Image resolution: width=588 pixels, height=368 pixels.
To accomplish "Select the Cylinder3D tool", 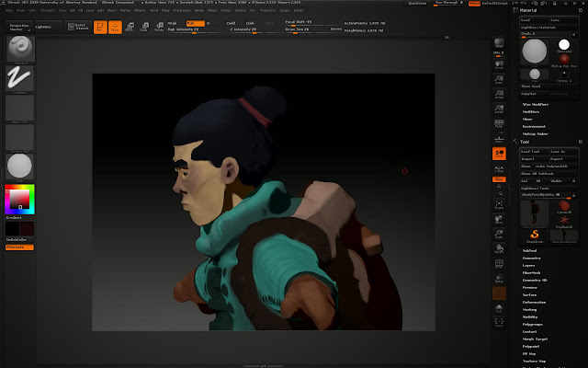I will [564, 207].
